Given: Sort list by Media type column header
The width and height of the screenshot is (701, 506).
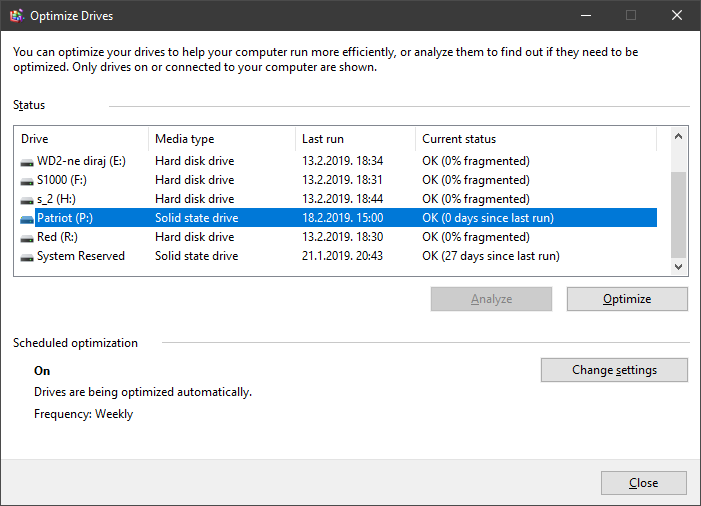Looking at the screenshot, I should (222, 139).
